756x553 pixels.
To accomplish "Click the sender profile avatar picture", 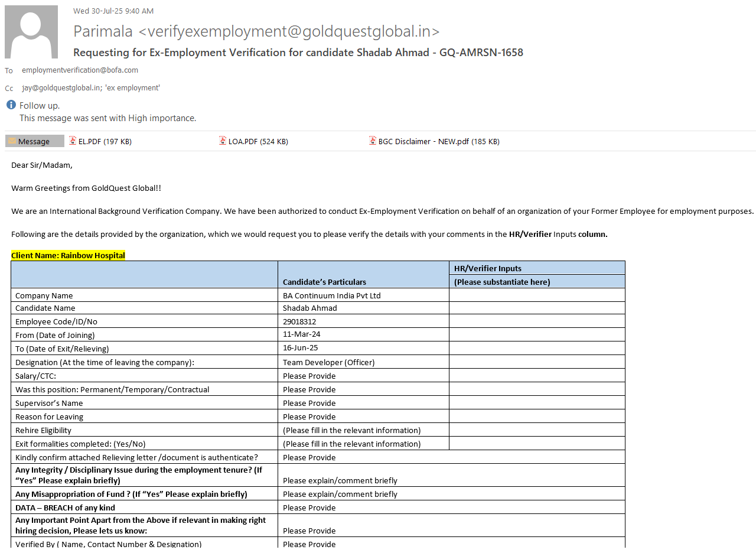I will coord(31,32).
